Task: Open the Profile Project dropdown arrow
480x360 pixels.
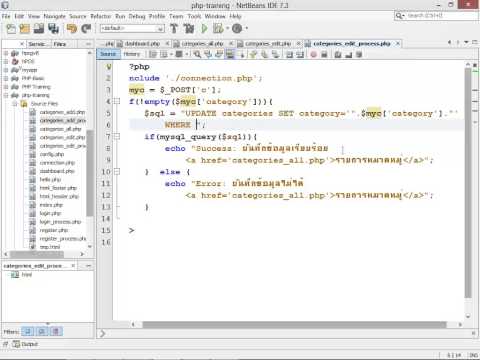Action: point(246,29)
